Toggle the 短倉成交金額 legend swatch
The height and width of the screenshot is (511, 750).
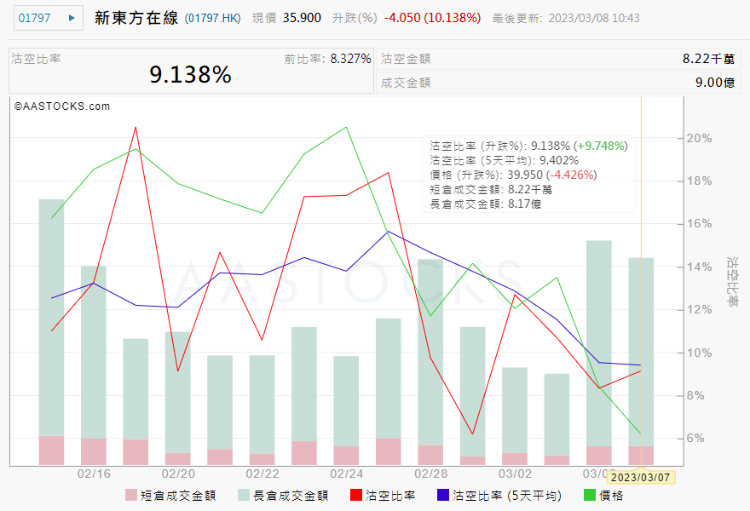coord(131,495)
